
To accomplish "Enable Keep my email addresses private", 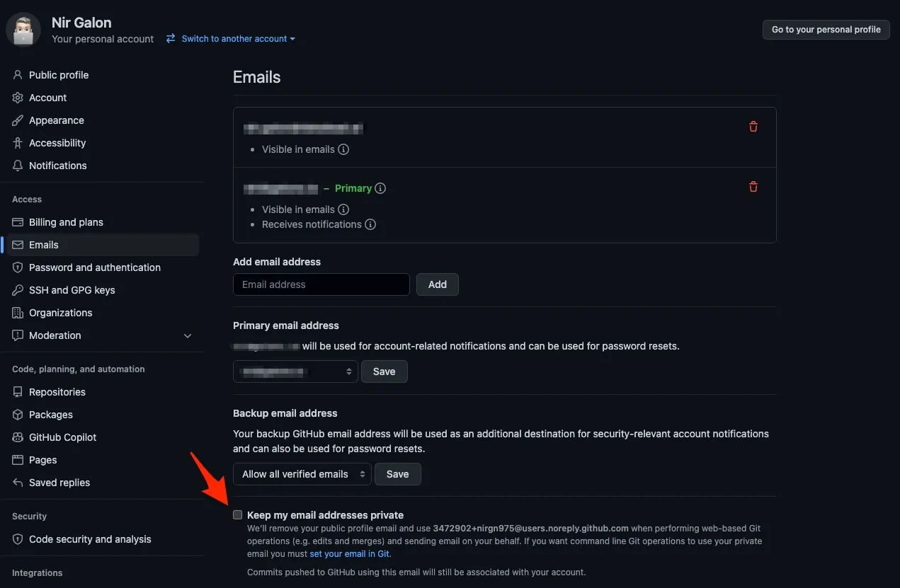I will pyautogui.click(x=237, y=514).
